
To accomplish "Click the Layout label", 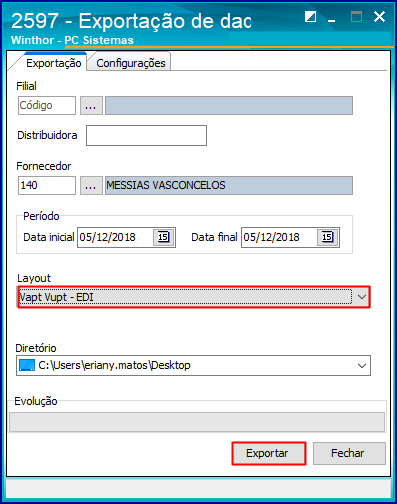I will 34,278.
